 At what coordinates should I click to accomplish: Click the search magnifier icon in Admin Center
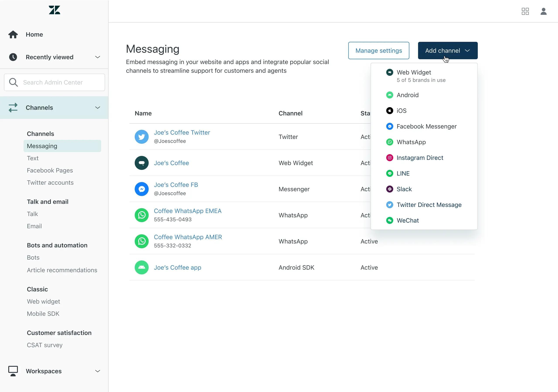[13, 82]
